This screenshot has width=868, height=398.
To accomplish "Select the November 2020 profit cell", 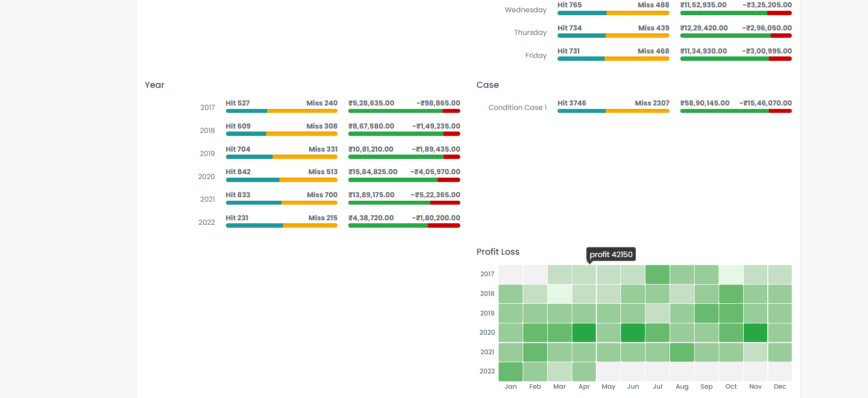I will [755, 333].
